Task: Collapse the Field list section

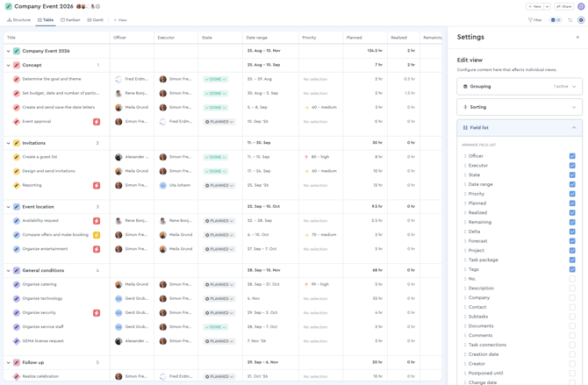Action: point(520,128)
